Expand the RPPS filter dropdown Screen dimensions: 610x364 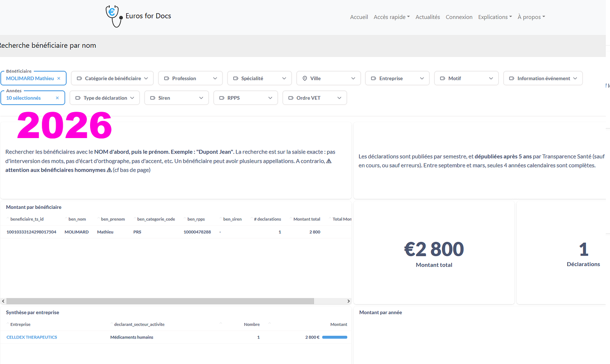[x=246, y=98]
